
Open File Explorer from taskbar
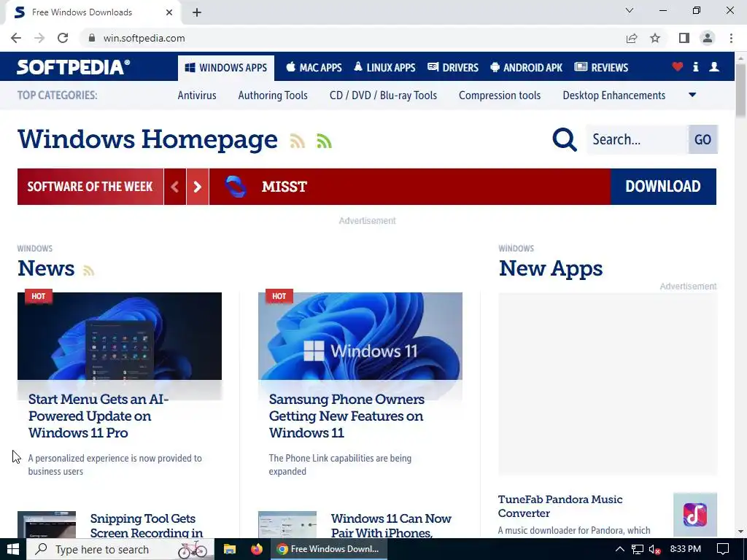[x=230, y=549]
